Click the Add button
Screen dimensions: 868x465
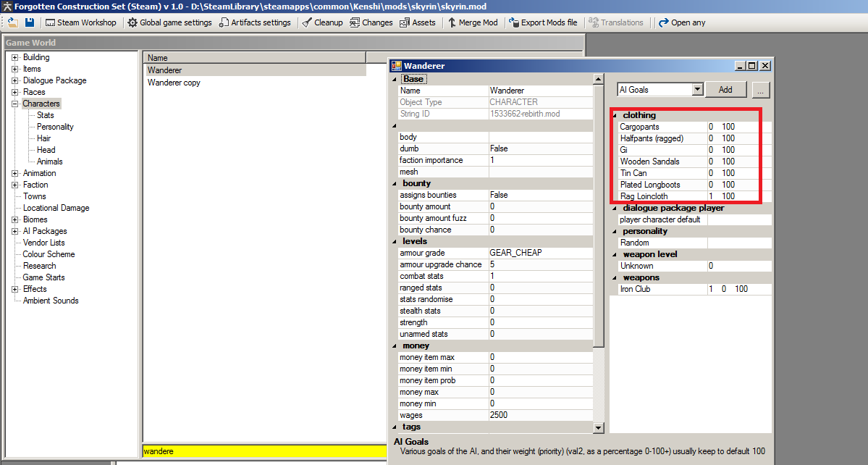[x=725, y=90]
